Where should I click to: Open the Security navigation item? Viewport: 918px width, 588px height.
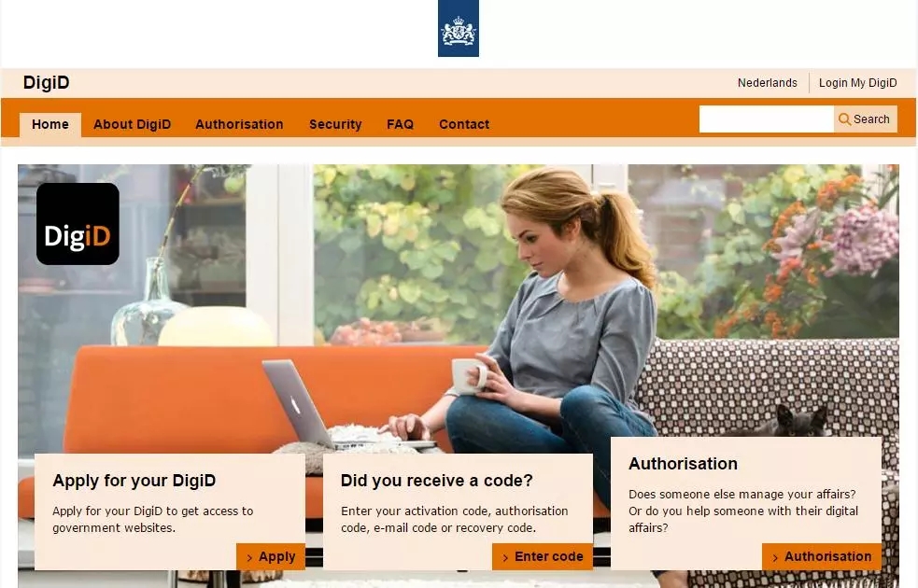(x=335, y=125)
